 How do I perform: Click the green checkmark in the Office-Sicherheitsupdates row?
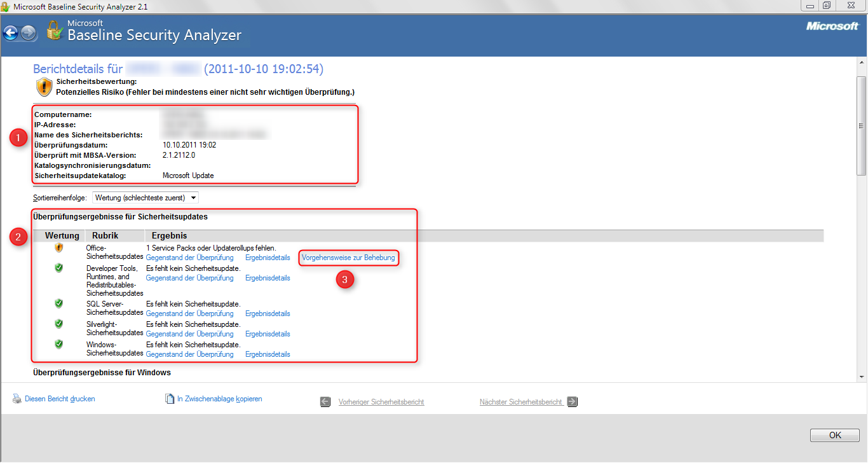[58, 247]
